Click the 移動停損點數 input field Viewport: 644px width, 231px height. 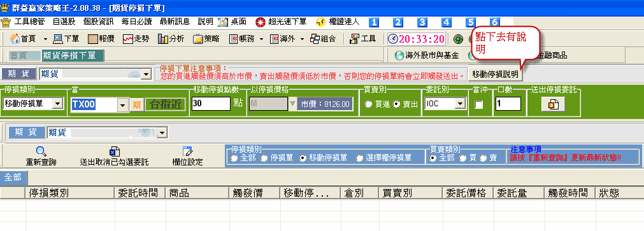[211, 104]
